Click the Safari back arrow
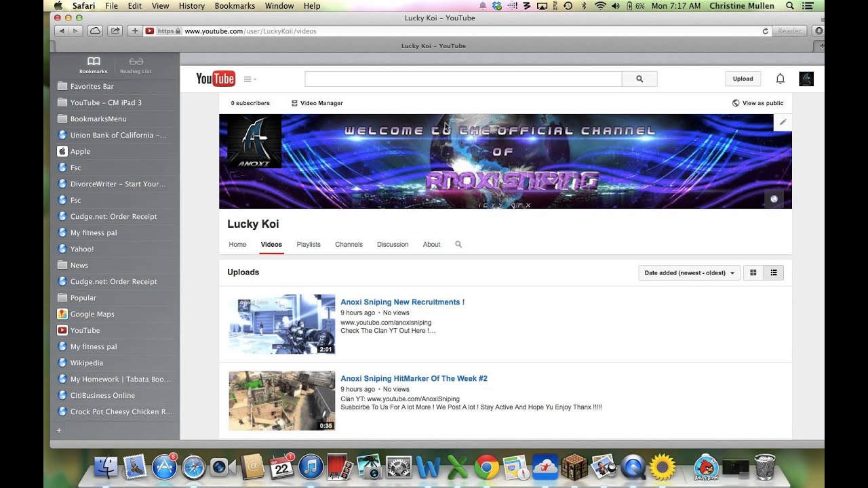Viewport: 868px width, 488px height. point(62,31)
